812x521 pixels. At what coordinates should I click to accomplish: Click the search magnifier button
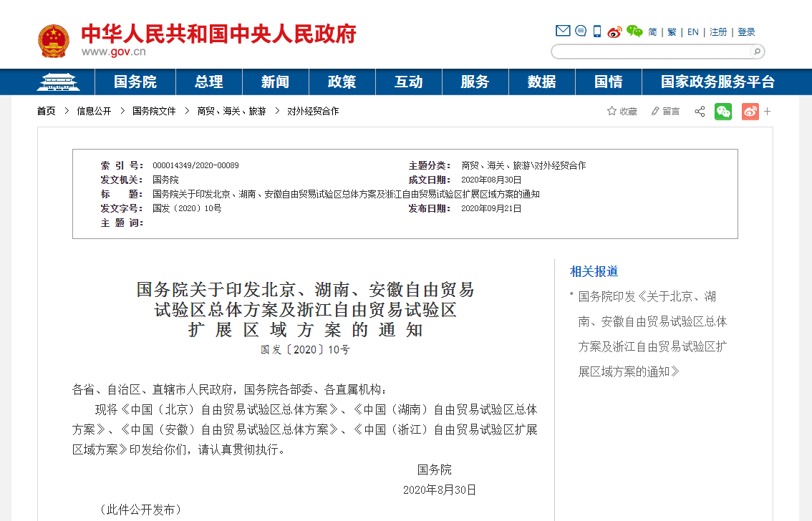(756, 52)
